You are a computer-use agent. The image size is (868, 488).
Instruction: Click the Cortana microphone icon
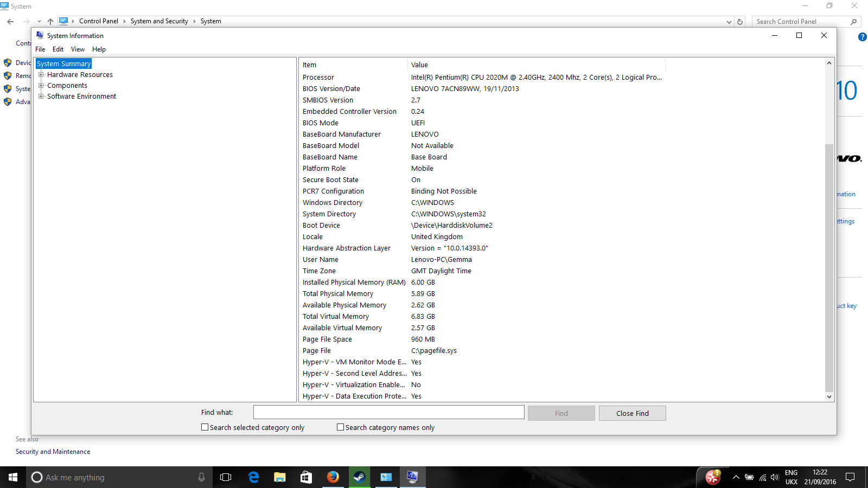[x=201, y=477]
